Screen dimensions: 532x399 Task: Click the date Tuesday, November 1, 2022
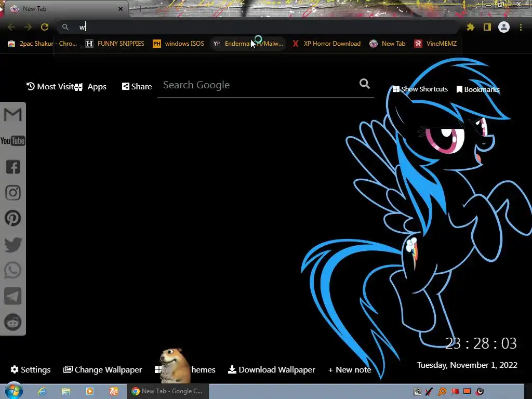[x=467, y=365]
